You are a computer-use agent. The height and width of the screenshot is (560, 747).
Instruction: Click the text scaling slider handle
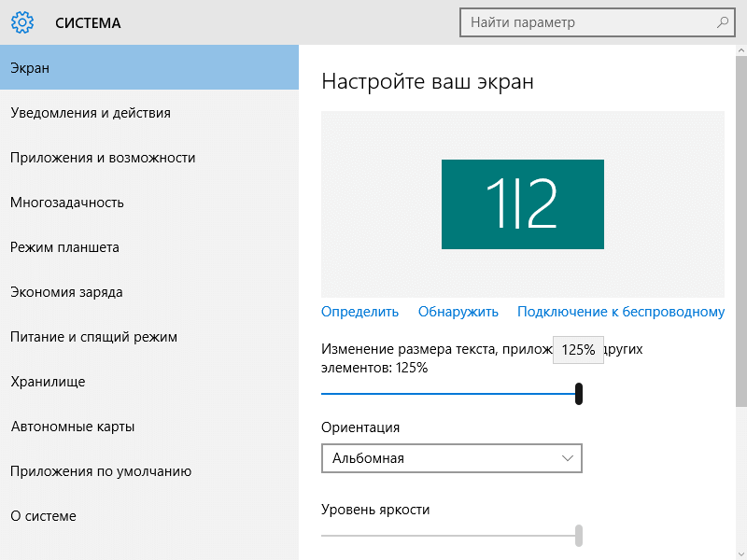click(x=580, y=394)
